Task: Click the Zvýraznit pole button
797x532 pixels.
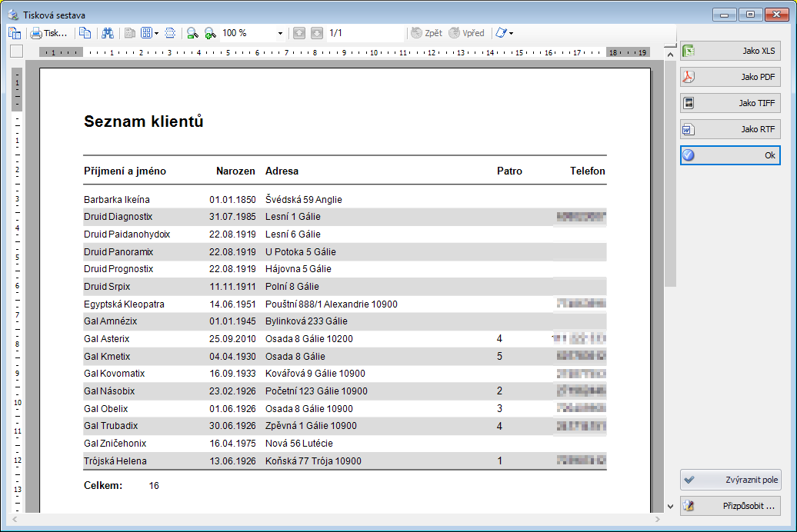Action: [730, 480]
